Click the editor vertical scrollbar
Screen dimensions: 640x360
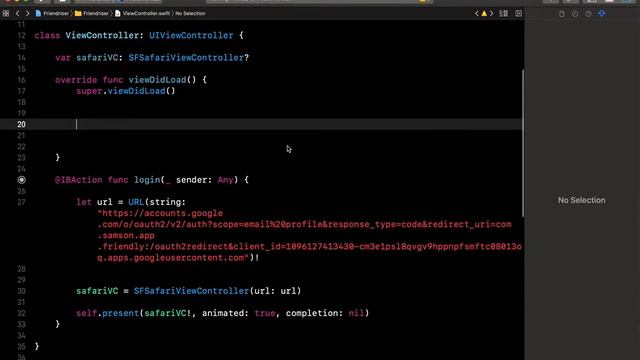tap(523, 143)
